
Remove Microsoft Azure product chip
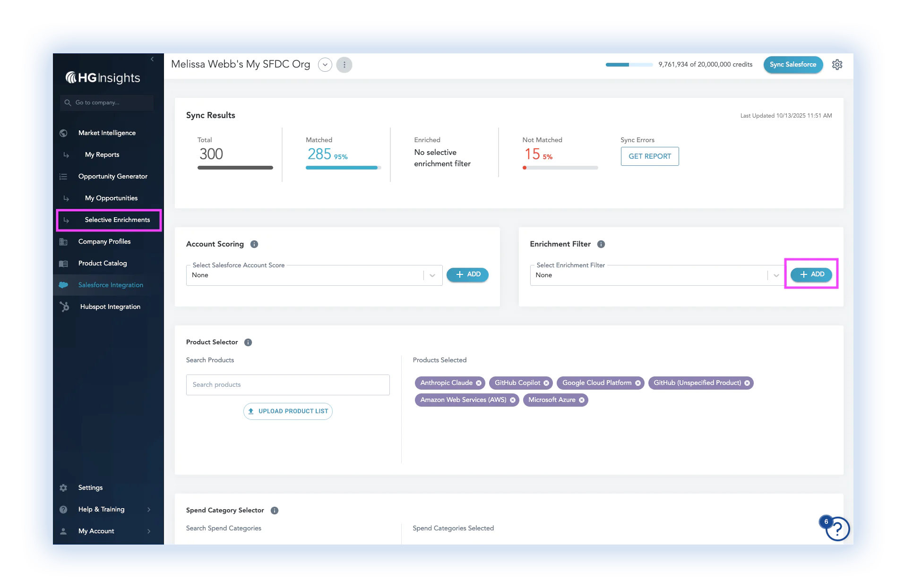(x=582, y=400)
